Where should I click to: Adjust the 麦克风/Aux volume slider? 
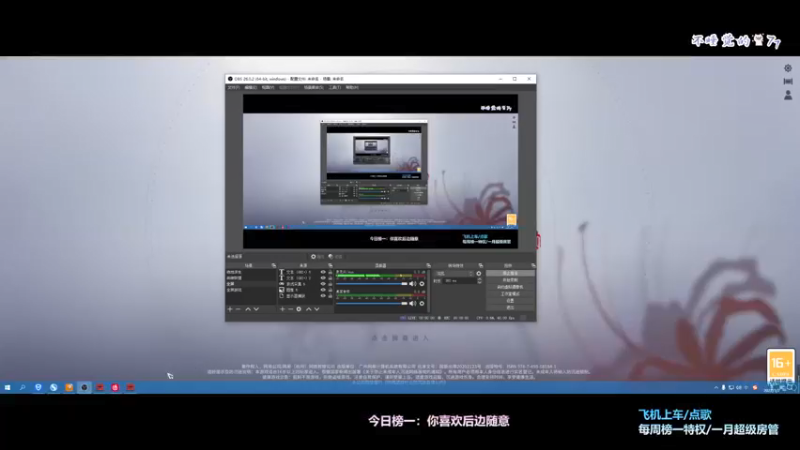372,284
